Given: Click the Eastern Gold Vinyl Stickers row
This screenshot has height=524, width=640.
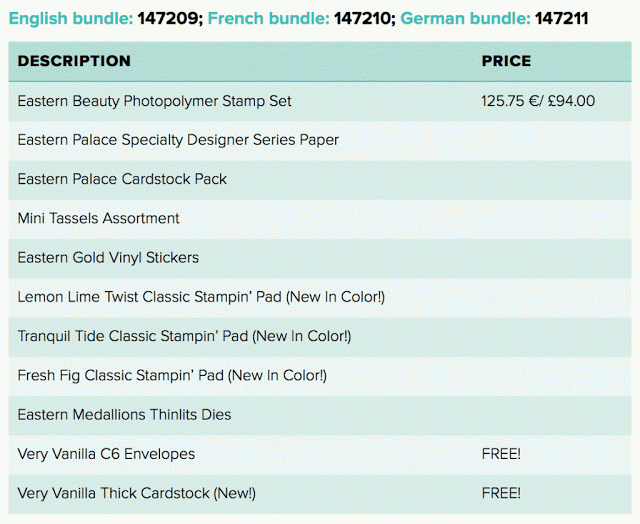Looking at the screenshot, I should [108, 257].
